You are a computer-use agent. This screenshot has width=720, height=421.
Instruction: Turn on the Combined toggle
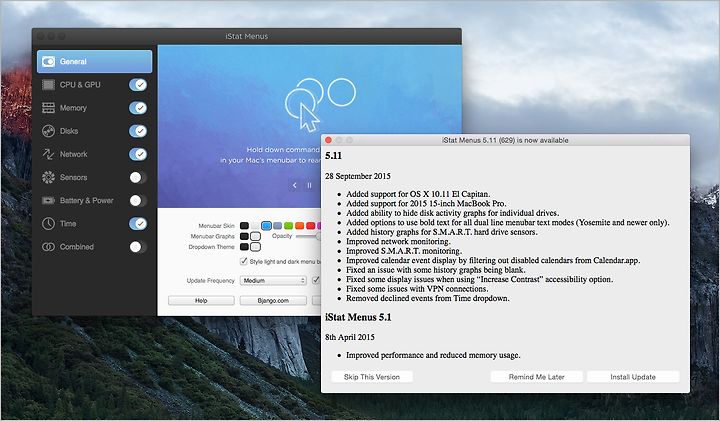138,247
